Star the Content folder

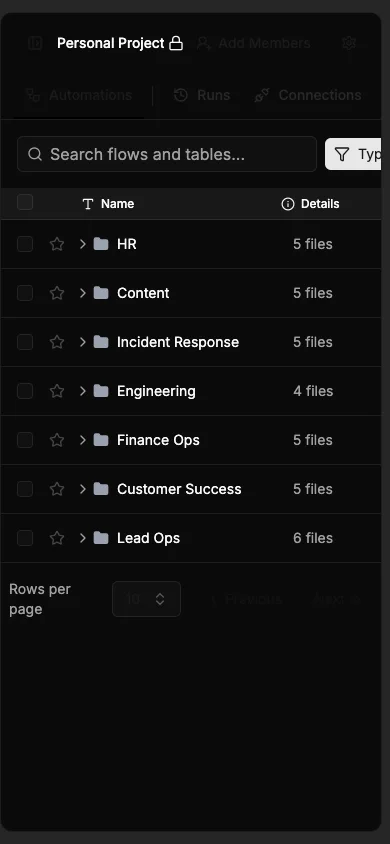(x=56, y=293)
